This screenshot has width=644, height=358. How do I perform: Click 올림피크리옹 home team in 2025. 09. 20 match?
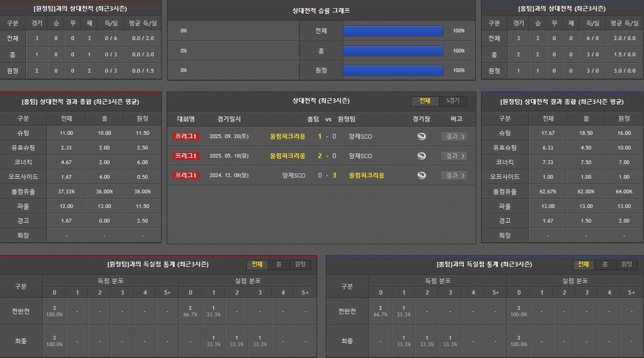coord(287,136)
